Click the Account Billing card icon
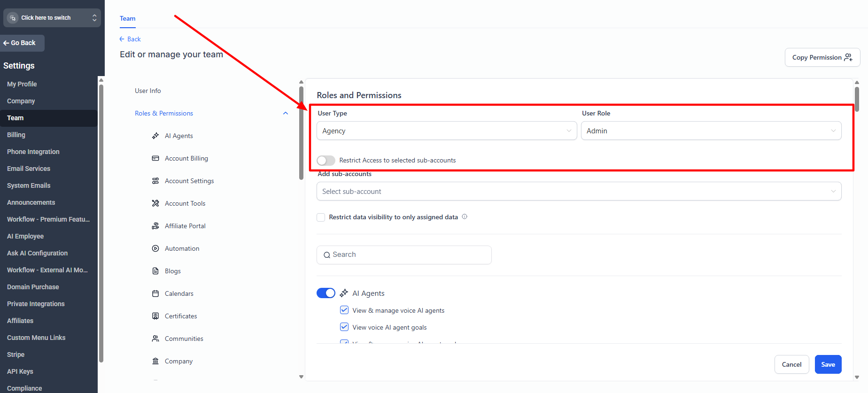Image resolution: width=868 pixels, height=393 pixels. click(x=155, y=158)
